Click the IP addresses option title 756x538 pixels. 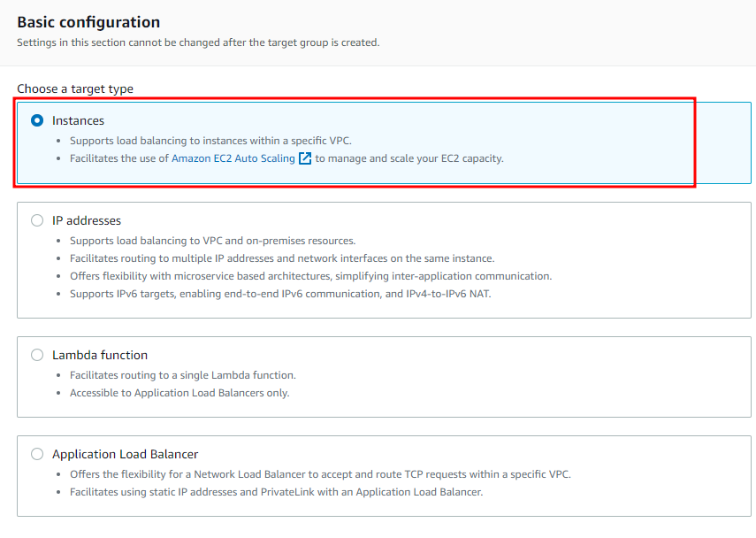(87, 220)
